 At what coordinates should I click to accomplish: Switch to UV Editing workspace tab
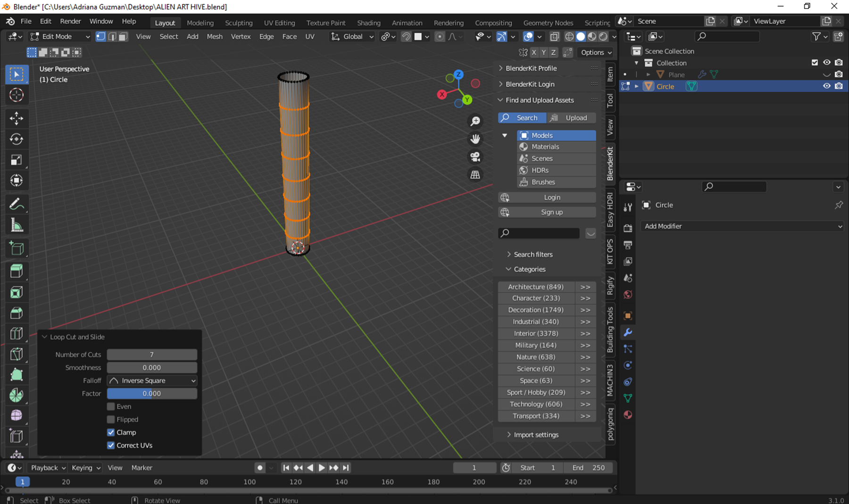[279, 23]
